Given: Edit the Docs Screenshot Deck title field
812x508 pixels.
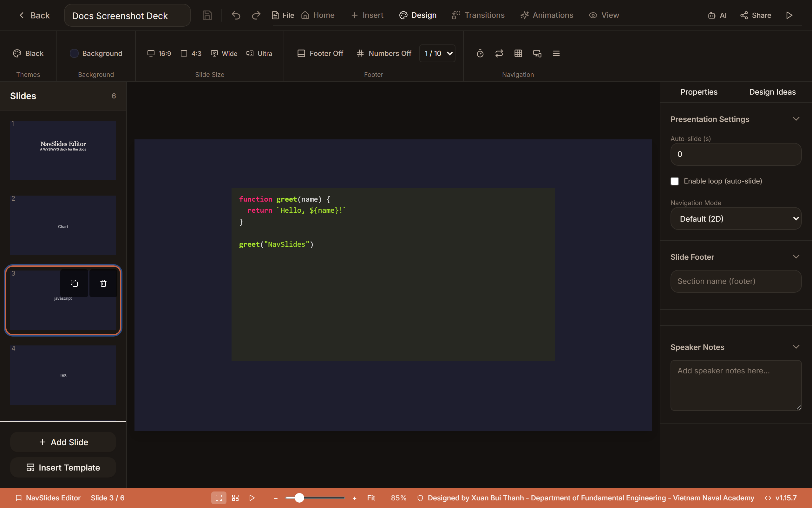Looking at the screenshot, I should [127, 16].
